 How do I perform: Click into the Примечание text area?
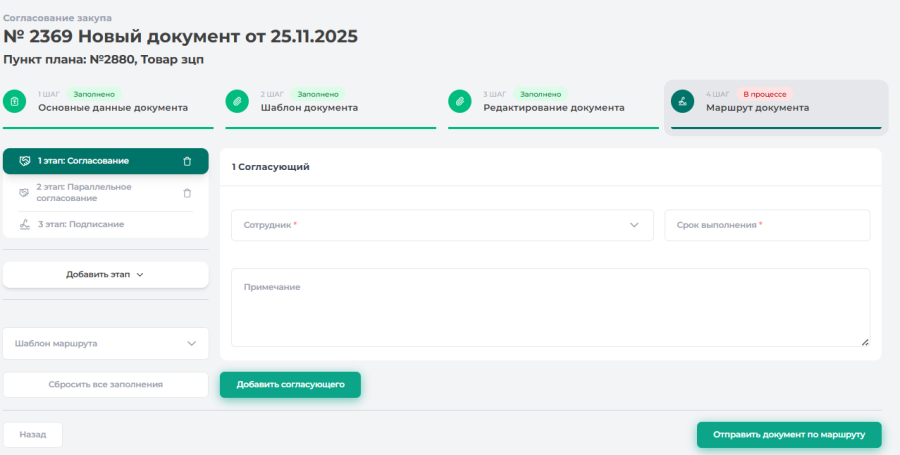point(550,307)
